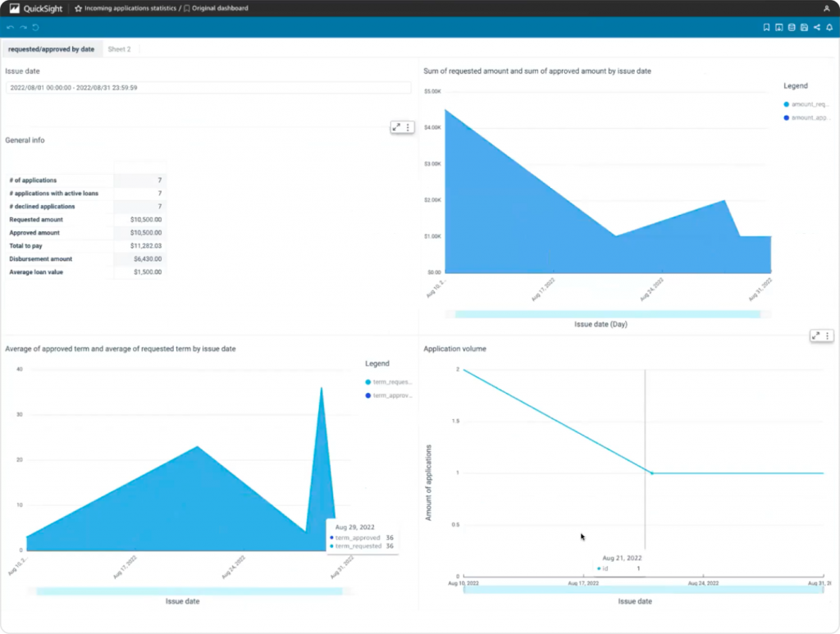Viewport: 840px width, 634px height.
Task: Open Incoming applications statistics breadcrumb
Action: point(130,8)
